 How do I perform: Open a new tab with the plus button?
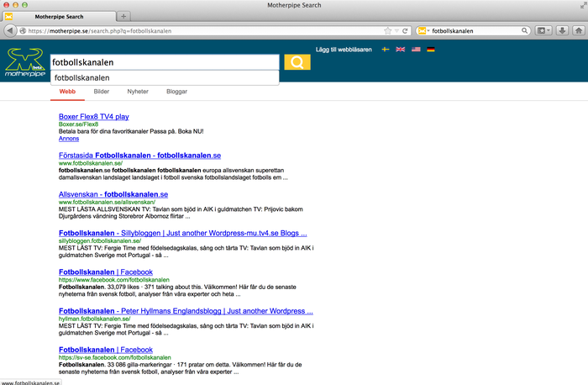(123, 16)
